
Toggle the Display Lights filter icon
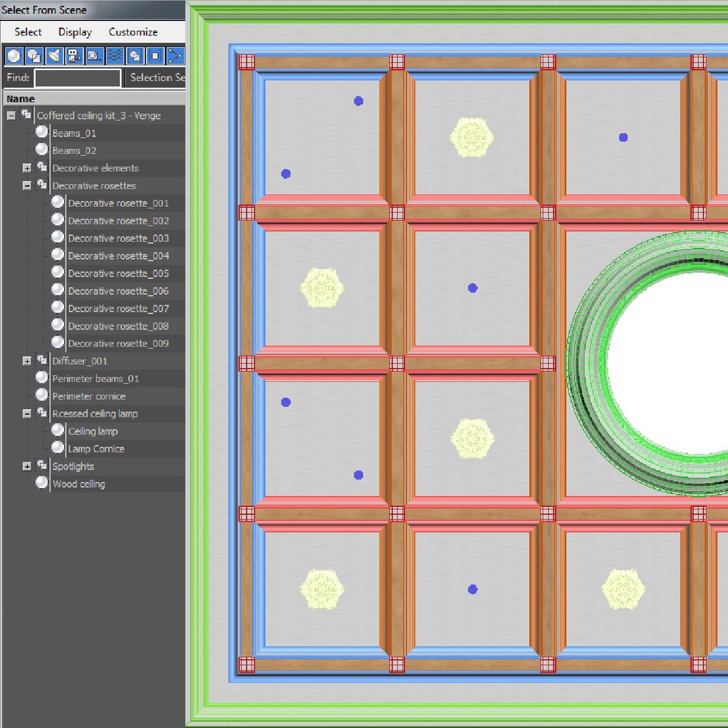click(x=55, y=56)
